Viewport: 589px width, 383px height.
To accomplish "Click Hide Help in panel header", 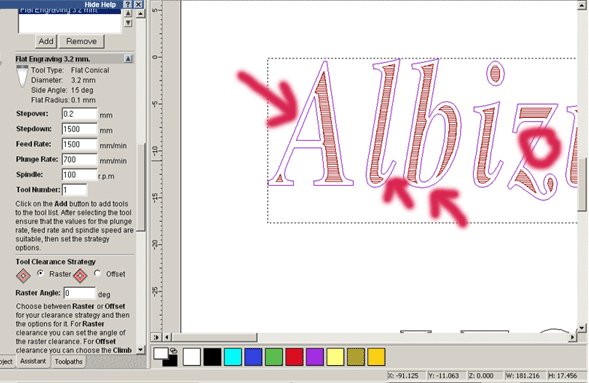I will pos(100,5).
